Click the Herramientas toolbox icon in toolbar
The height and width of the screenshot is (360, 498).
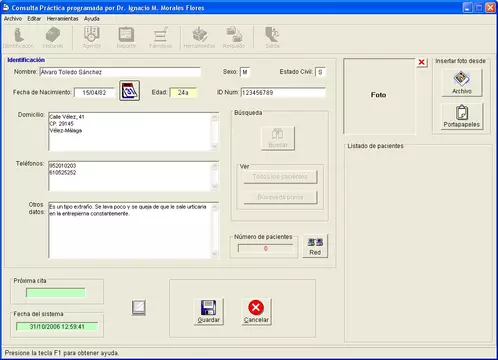pos(199,38)
